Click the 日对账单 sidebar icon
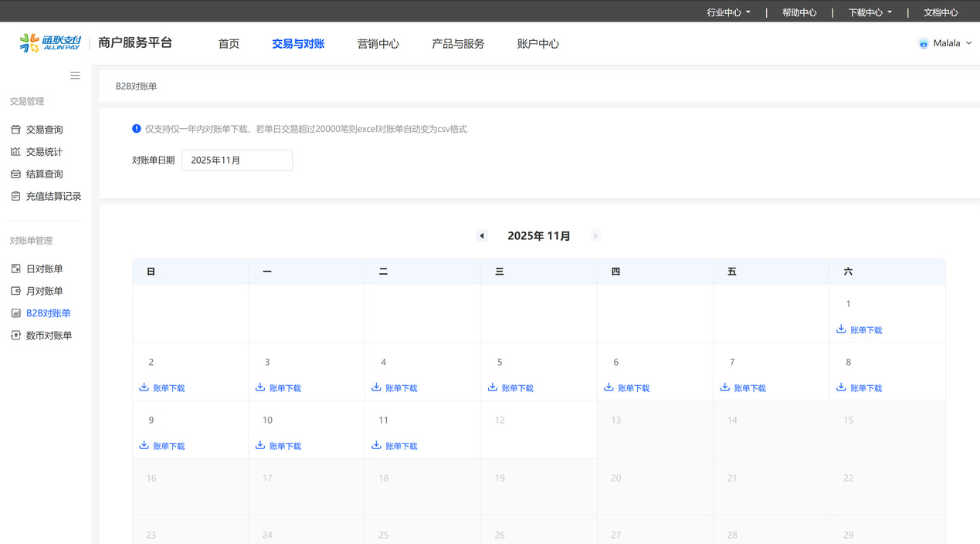The height and width of the screenshot is (544, 980). [x=15, y=269]
